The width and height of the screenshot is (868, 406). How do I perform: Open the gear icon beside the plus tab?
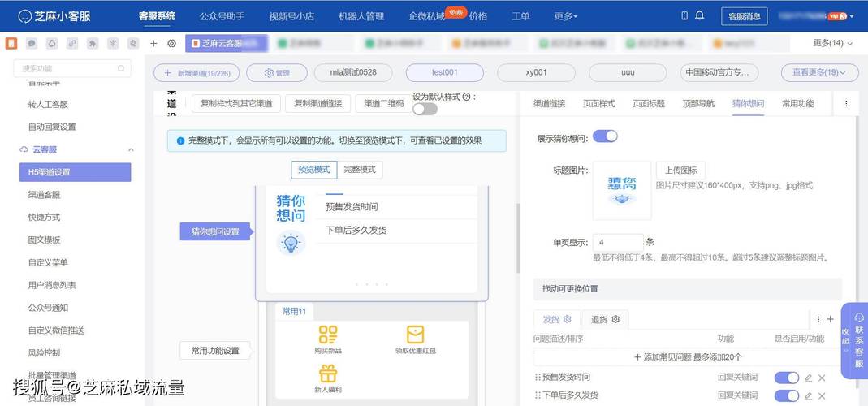tap(171, 43)
